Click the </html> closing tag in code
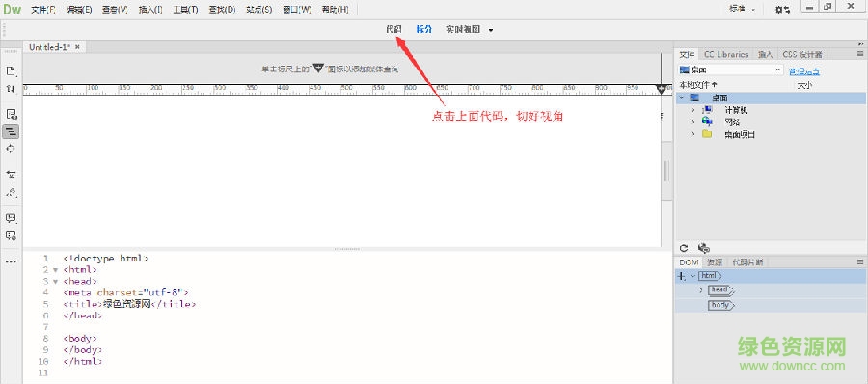 [83, 361]
